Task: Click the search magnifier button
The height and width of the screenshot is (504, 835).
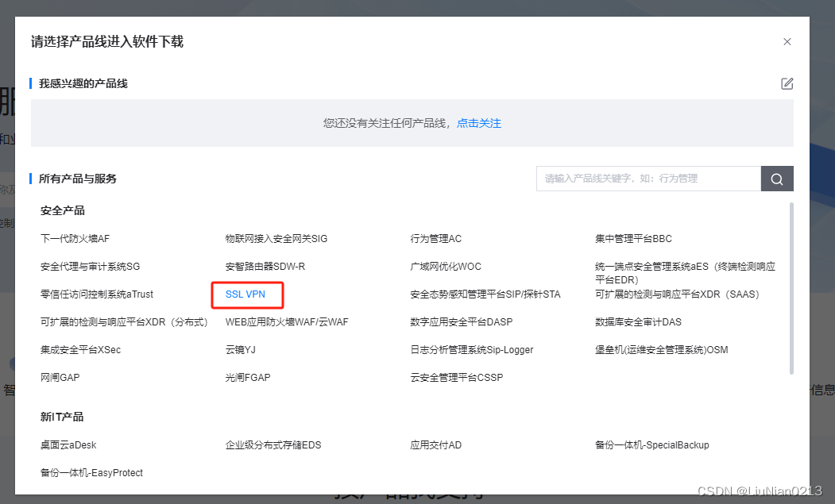Action: click(x=777, y=179)
